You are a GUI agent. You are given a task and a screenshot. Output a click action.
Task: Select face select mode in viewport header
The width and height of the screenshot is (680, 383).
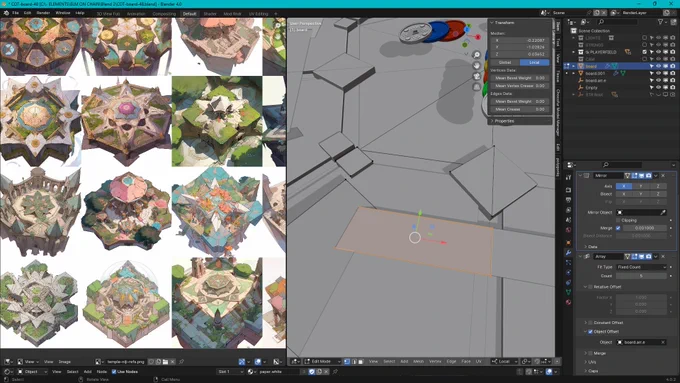361,361
